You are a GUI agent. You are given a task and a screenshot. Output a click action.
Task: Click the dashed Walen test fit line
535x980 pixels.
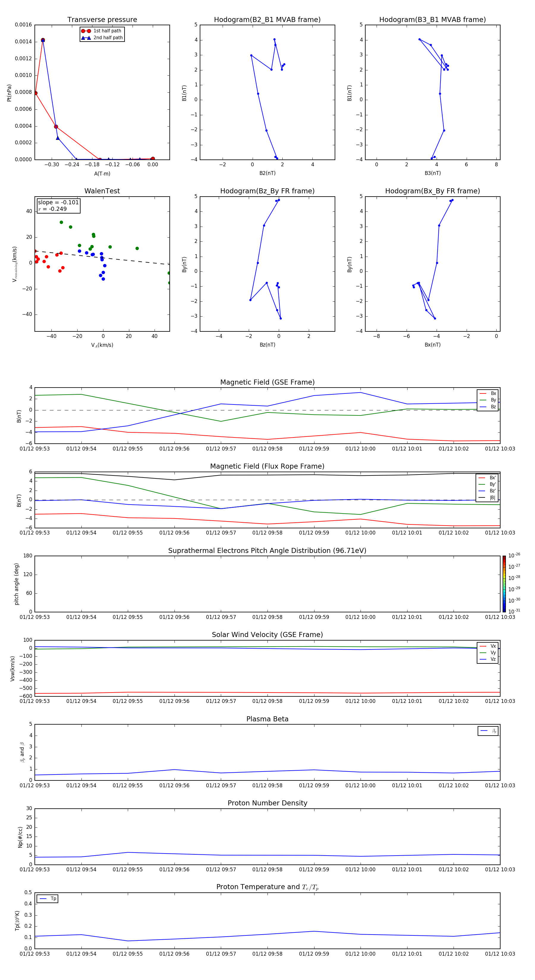tap(102, 257)
